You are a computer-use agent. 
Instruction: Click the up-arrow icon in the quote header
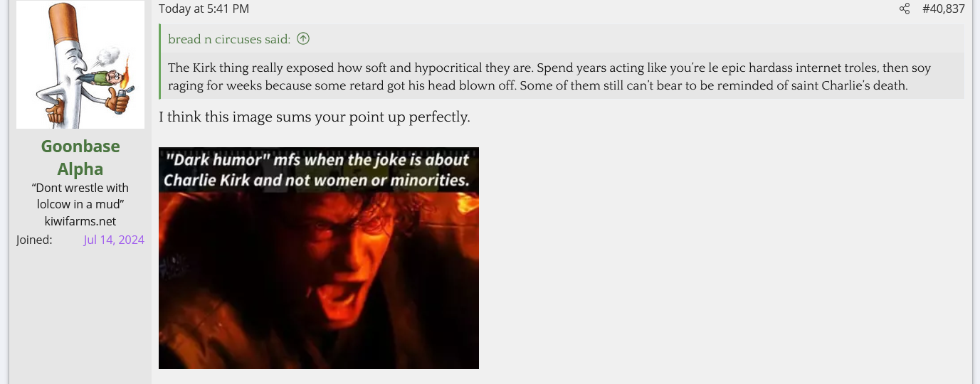coord(303,39)
